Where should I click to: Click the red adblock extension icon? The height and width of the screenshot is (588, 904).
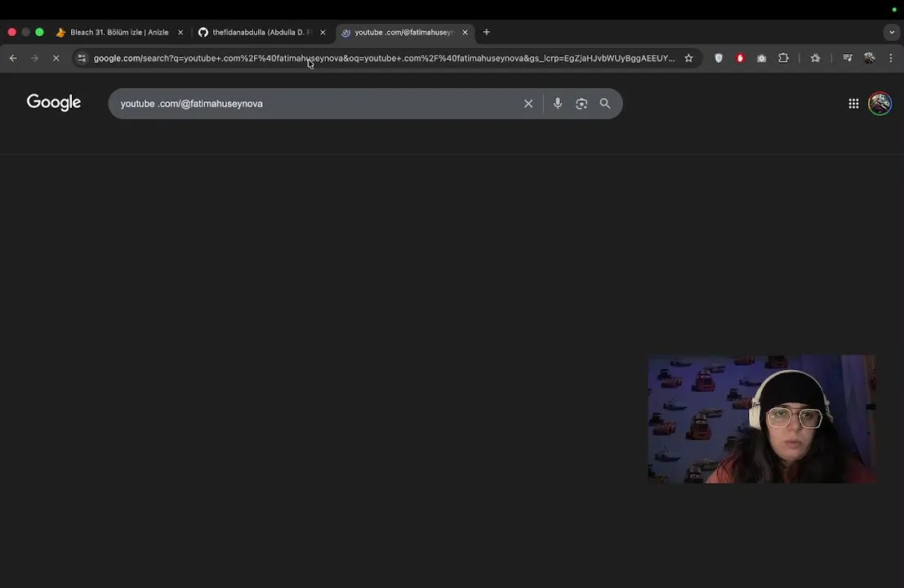740,58
